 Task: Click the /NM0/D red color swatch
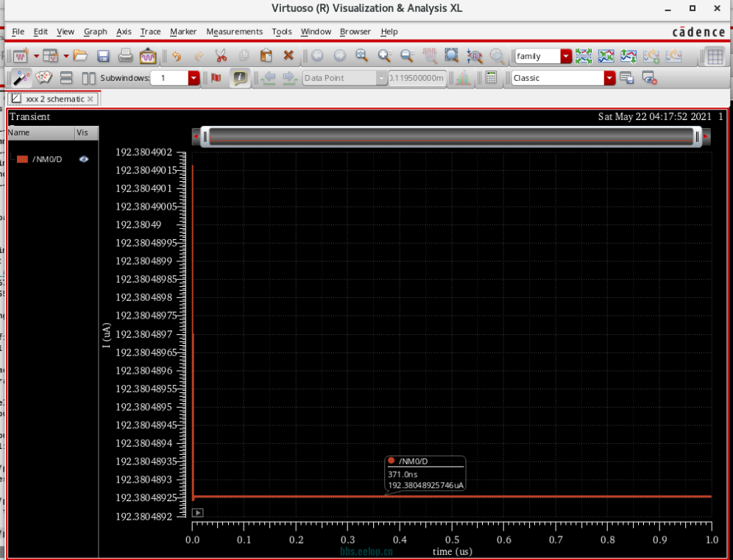[22, 160]
